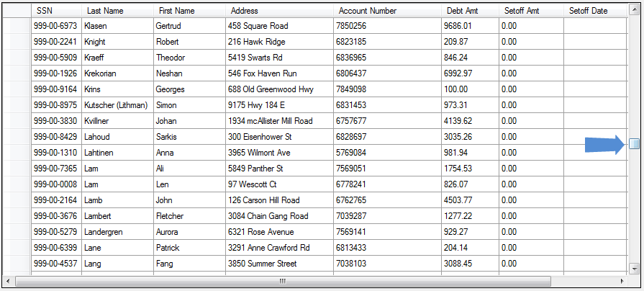Sort by the Address column header

279,11
